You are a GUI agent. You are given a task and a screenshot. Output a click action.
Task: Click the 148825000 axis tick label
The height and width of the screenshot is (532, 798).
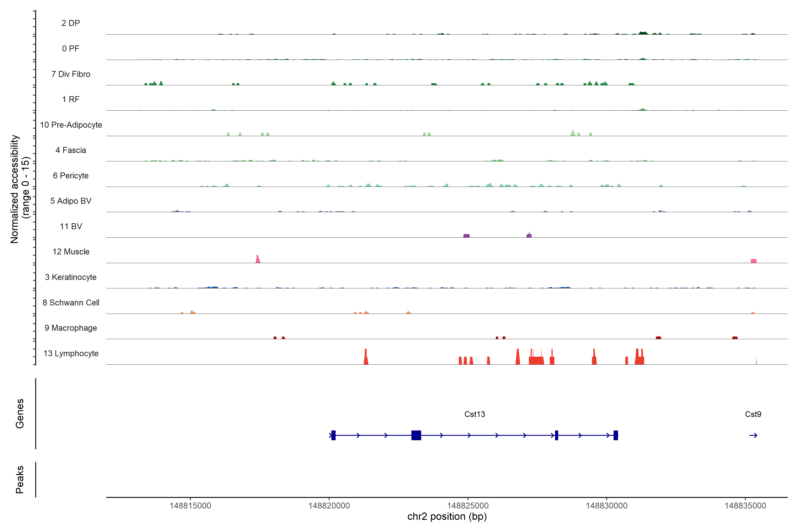[467, 506]
